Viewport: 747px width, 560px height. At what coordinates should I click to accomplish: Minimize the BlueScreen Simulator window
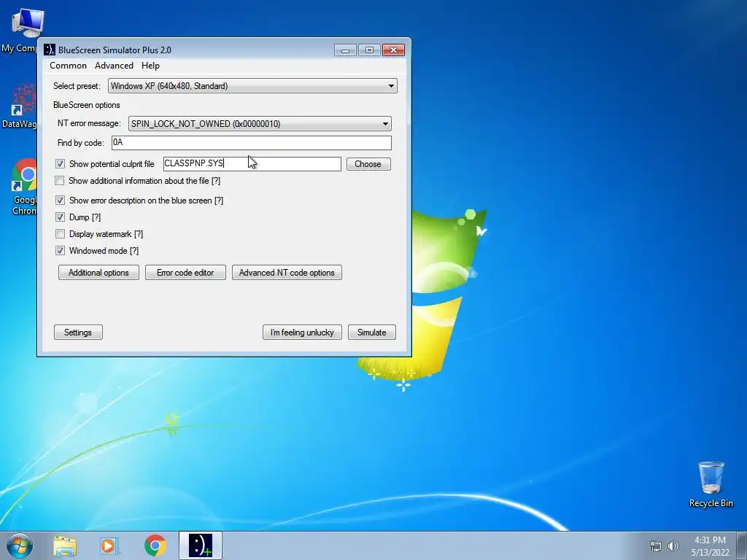345,50
